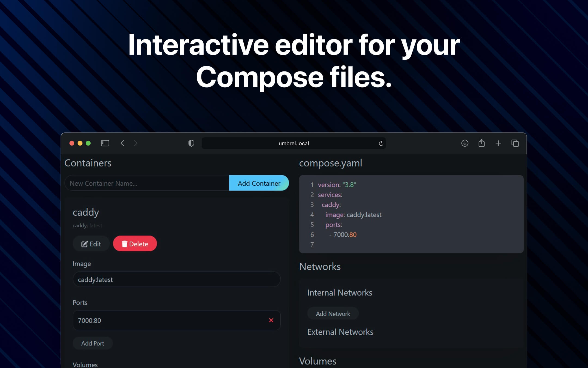Click the privacy shield icon
Image resolution: width=588 pixels, height=368 pixels.
click(x=191, y=143)
